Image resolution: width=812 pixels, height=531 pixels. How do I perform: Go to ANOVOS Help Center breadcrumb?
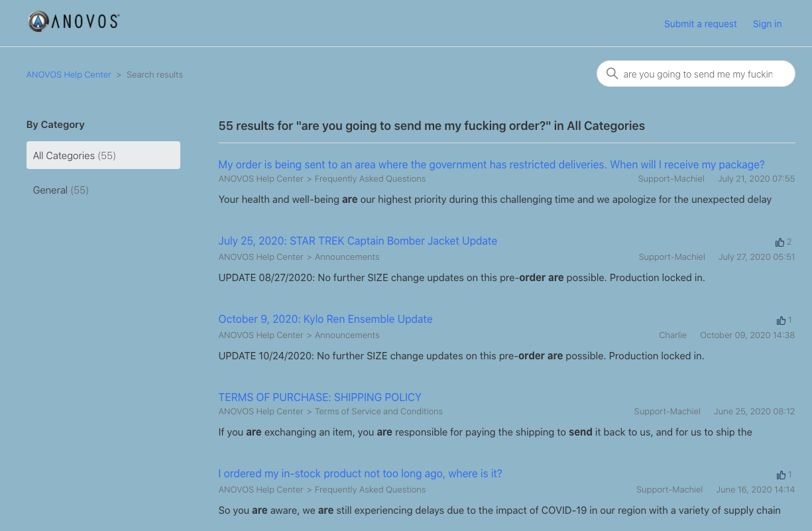pyautogui.click(x=69, y=74)
